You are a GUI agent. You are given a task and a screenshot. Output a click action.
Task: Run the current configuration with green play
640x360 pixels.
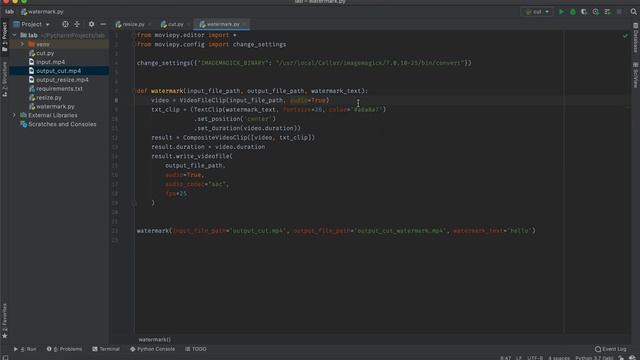(561, 12)
